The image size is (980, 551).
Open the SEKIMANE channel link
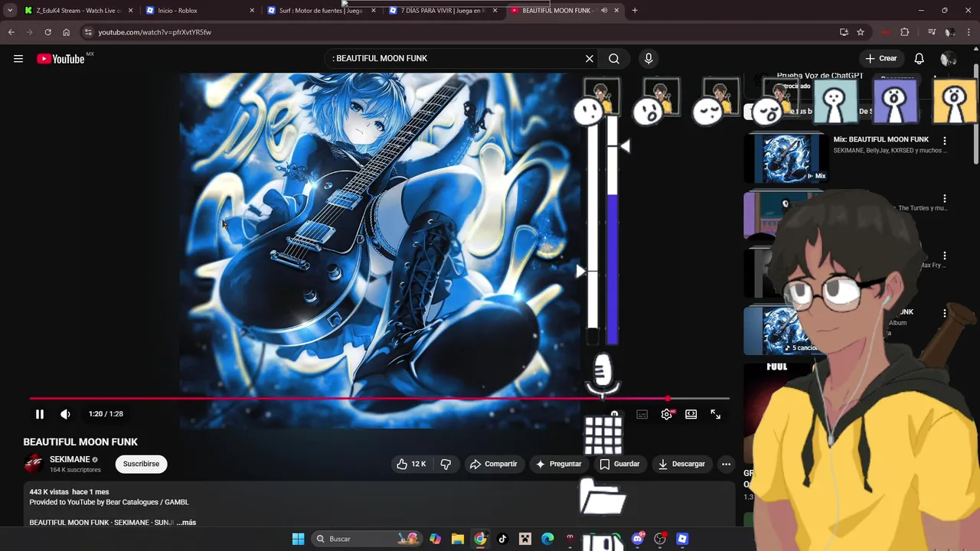70,459
